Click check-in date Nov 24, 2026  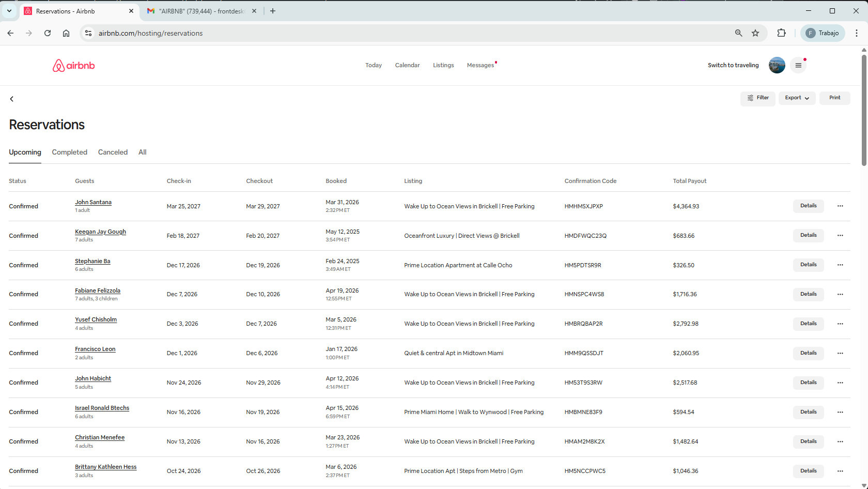pos(184,383)
